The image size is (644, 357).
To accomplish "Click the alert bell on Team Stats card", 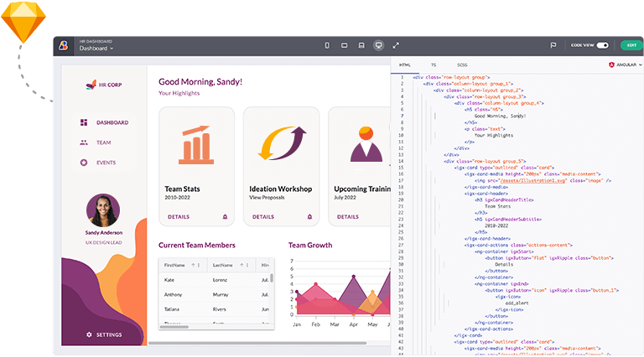I will point(225,217).
